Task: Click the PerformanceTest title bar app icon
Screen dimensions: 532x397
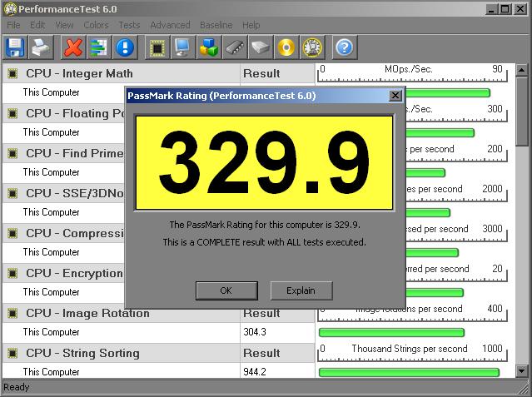Action: (11, 9)
